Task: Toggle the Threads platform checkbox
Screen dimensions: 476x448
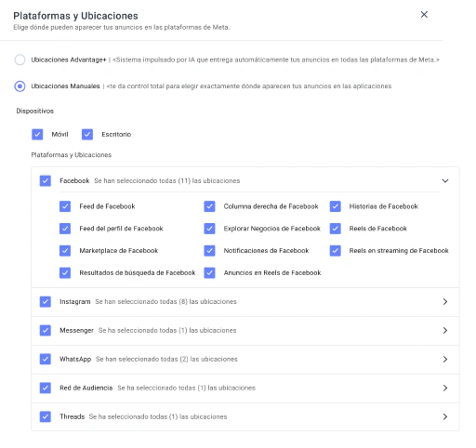Action: 46,416
